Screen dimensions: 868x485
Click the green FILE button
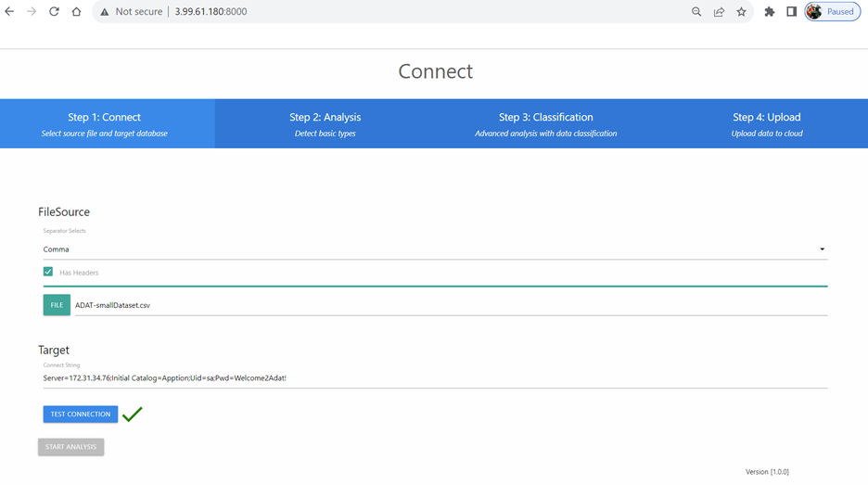pyautogui.click(x=57, y=305)
